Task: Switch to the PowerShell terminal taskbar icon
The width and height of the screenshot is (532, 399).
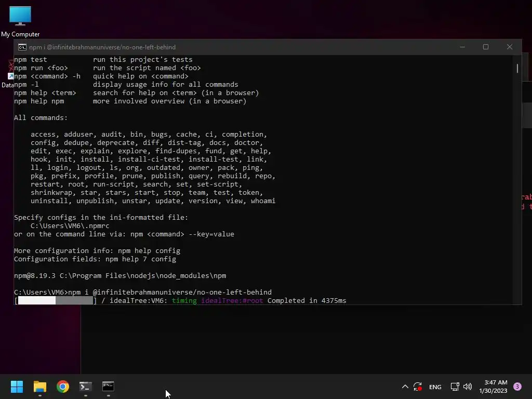Action: pyautogui.click(x=86, y=387)
